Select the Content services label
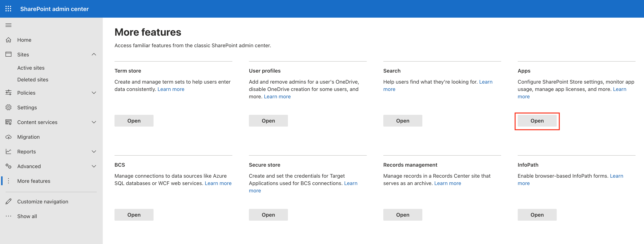Screen dimensions: 644x244 37,122
